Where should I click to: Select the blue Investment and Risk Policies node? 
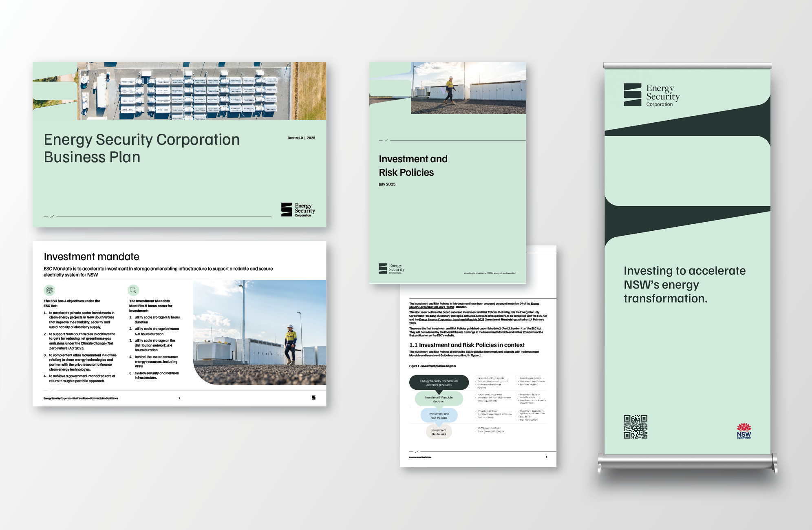439,415
